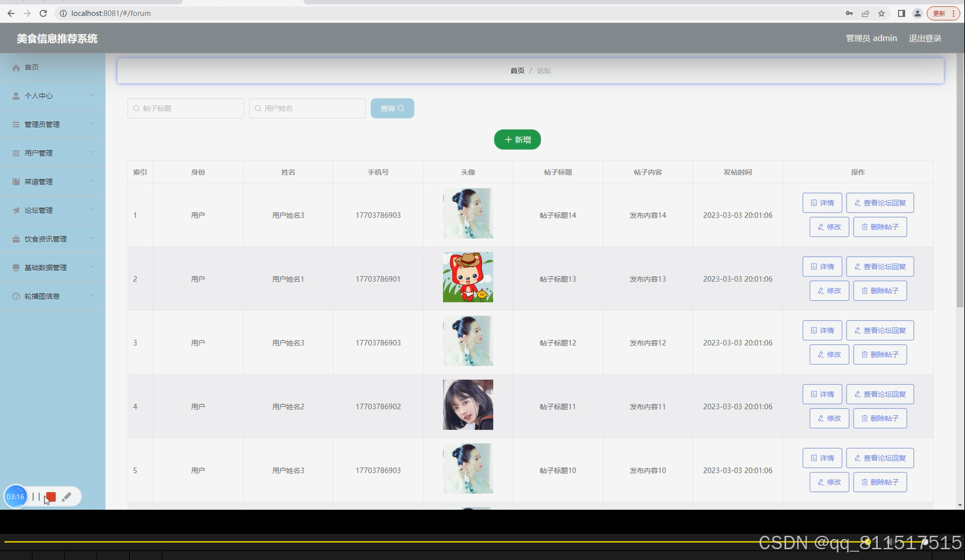Click the paper-plane icon beside 论坛管理
The height and width of the screenshot is (560, 965).
click(x=16, y=211)
